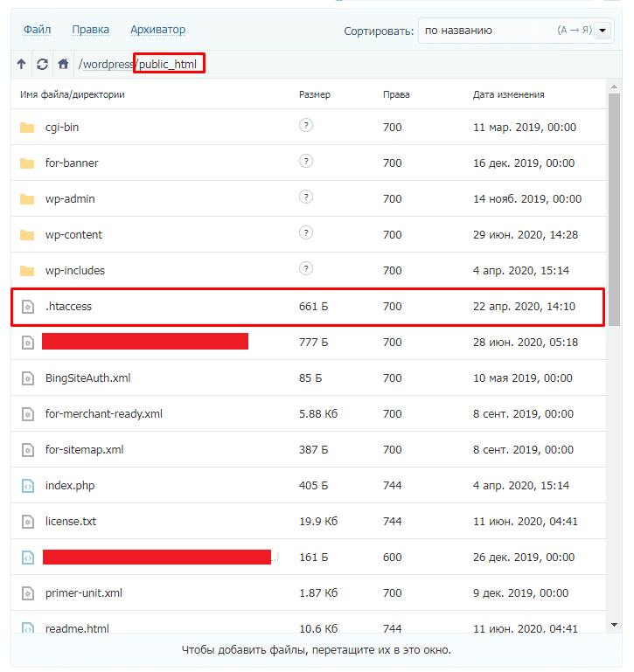Go to home directory icon
The height and width of the screenshot is (672, 634).
(63, 65)
